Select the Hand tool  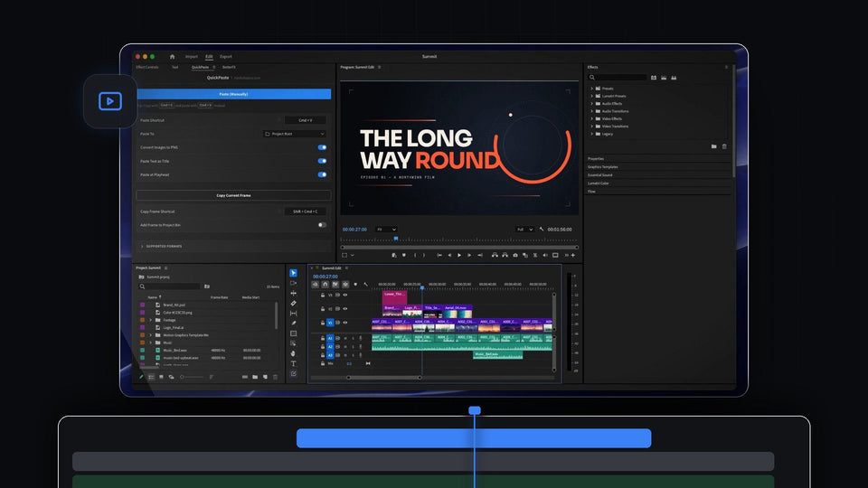(x=293, y=353)
